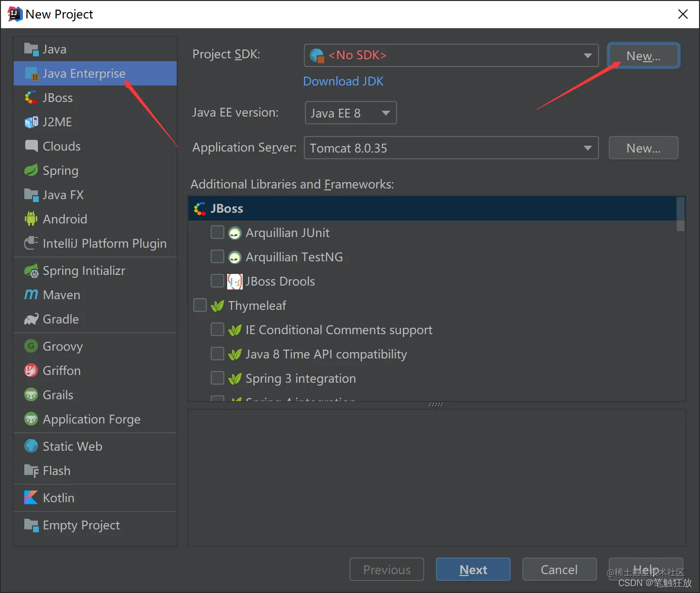Viewport: 700px width, 593px height.
Task: Click the Java Enterprise sidebar icon
Action: coord(31,73)
